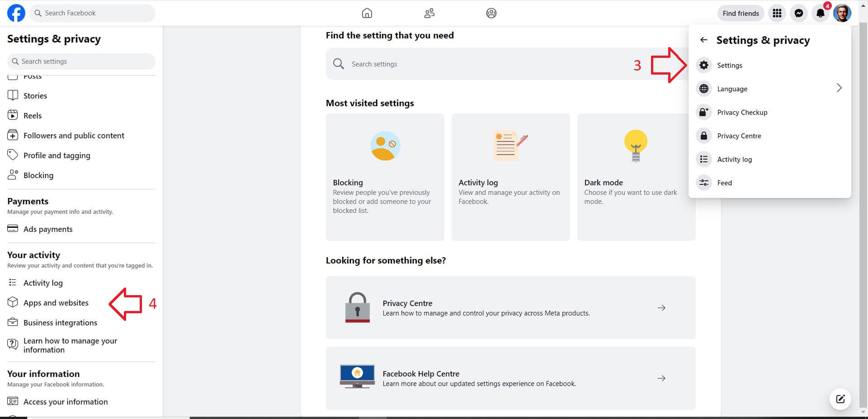Click the sliders icon beside Feed
The width and height of the screenshot is (868, 419).
704,183
